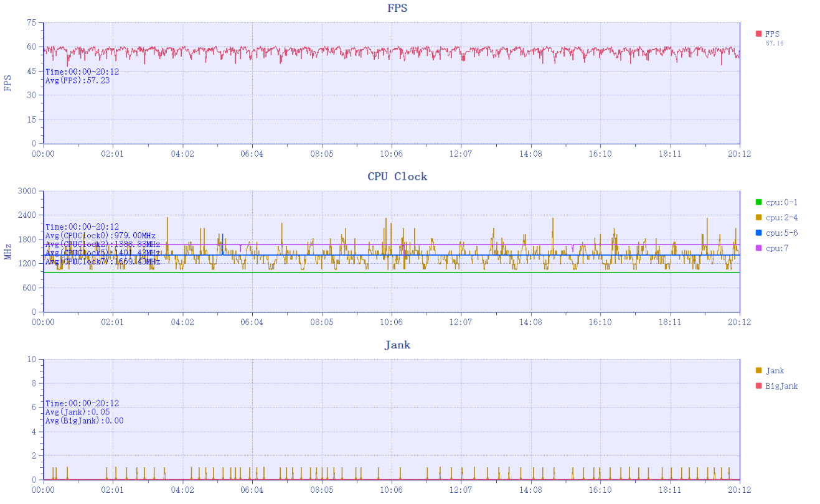The height and width of the screenshot is (504, 820).
Task: Click the vertical FPS y-axis label
Action: tap(7, 83)
